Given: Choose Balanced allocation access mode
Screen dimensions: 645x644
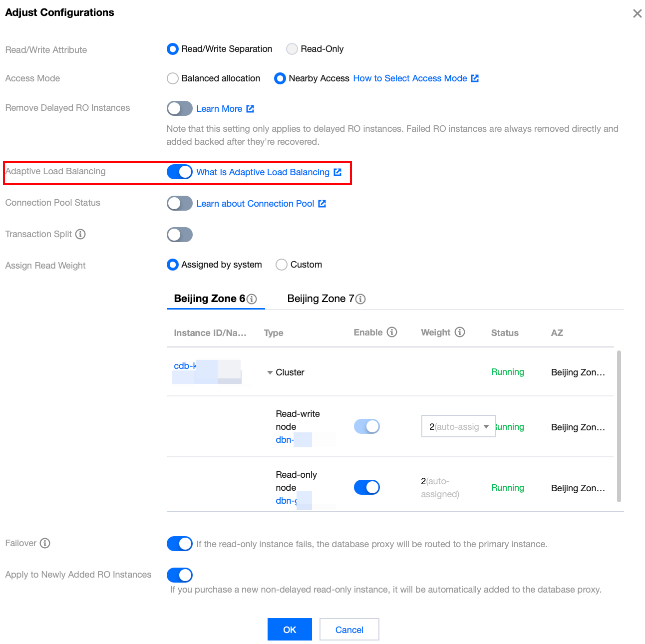Looking at the screenshot, I should pyautogui.click(x=173, y=78).
